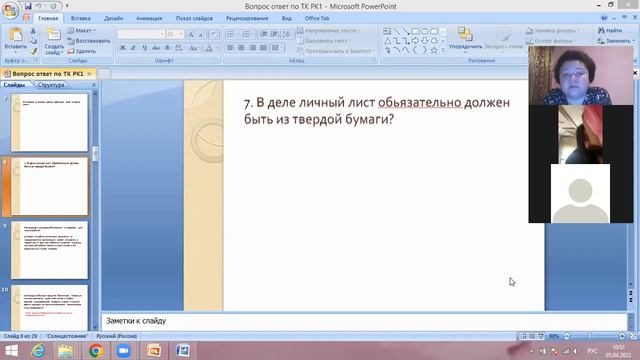This screenshot has height=360, width=640.
Task: Click zoom in plus button on status bar
Action: click(x=622, y=336)
